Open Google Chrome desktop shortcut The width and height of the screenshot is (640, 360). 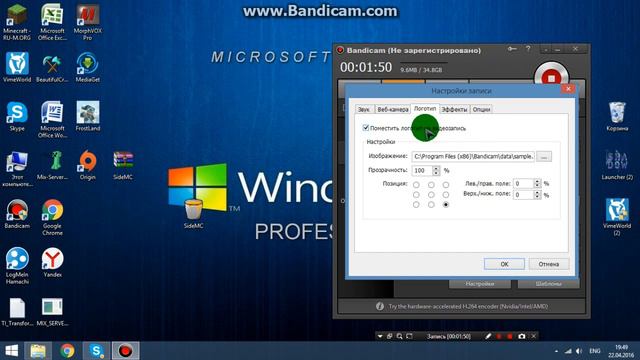(52, 217)
